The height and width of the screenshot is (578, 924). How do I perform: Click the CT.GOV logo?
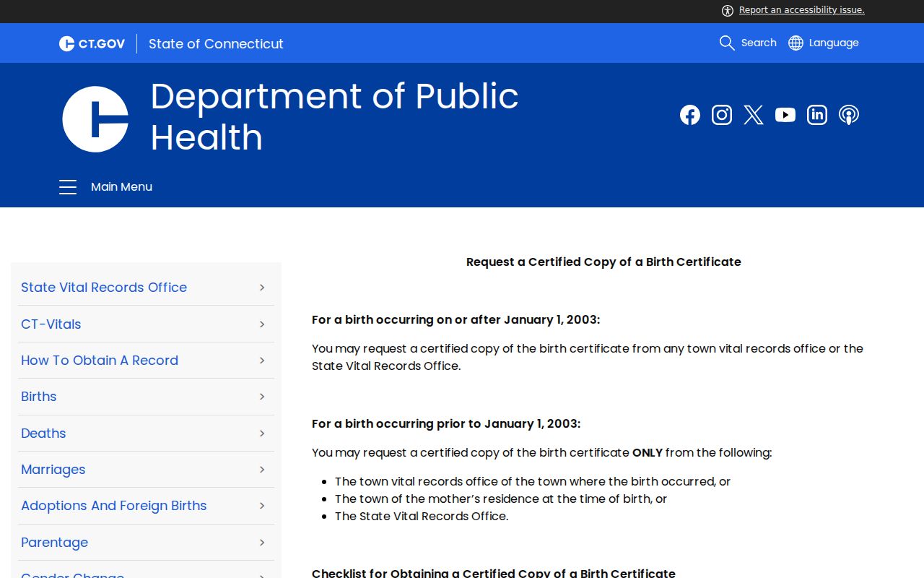pyautogui.click(x=92, y=43)
